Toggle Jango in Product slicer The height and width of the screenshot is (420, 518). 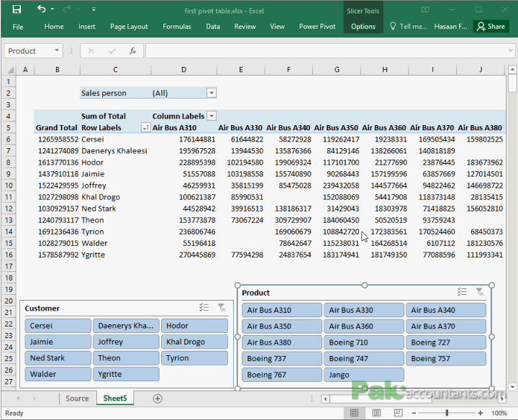coord(364,375)
